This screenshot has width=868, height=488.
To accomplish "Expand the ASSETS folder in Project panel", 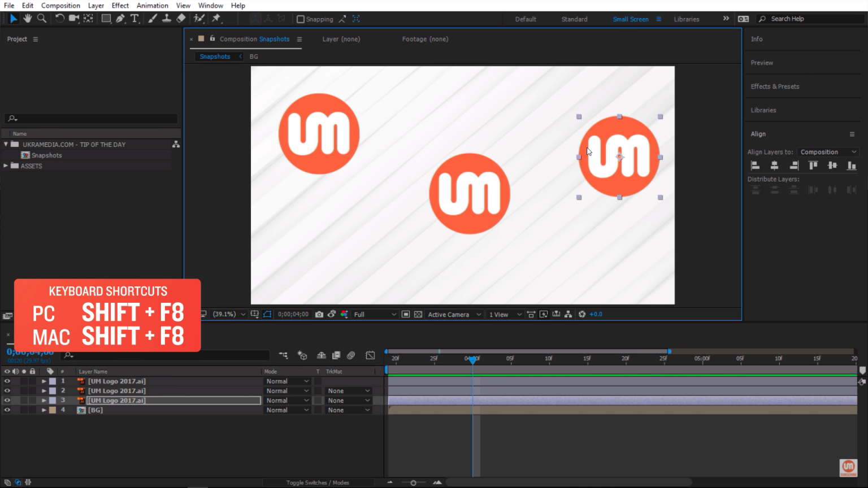I will pos(6,166).
